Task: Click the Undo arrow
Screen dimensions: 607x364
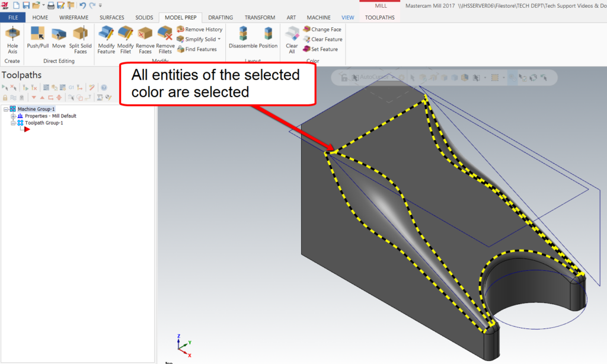Action: (x=82, y=5)
